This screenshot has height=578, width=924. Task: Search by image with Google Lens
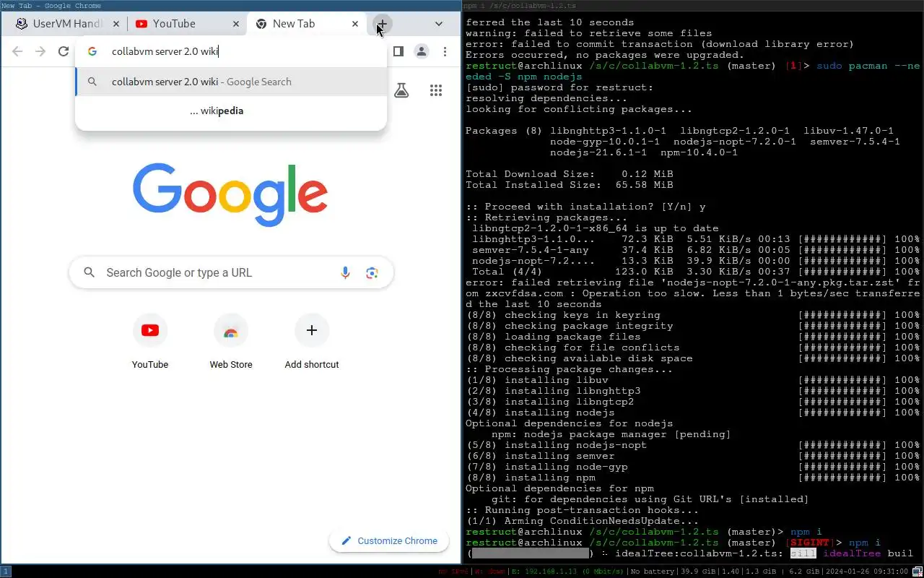[x=372, y=272]
